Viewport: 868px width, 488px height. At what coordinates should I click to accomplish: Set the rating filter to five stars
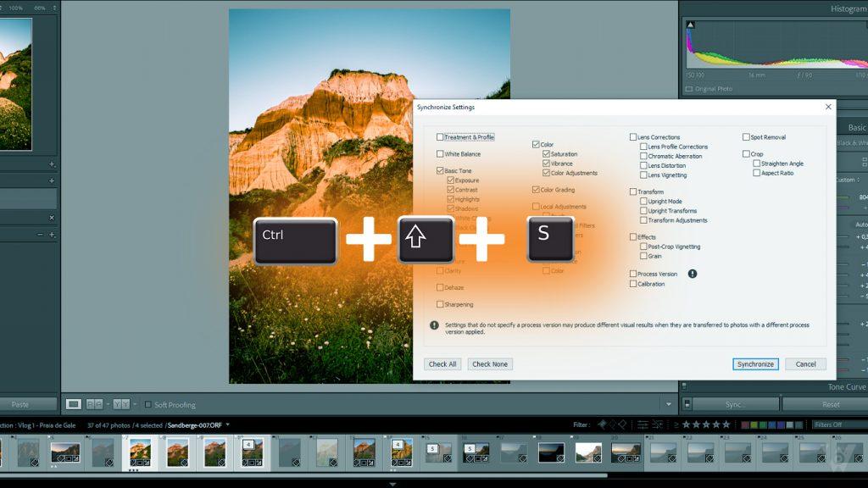(726, 424)
